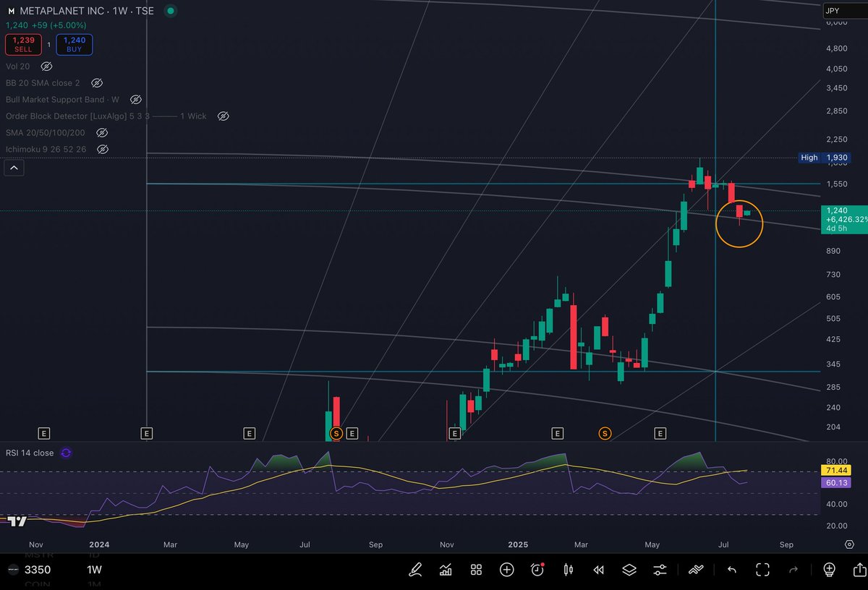Click the TradingView logo

[18, 521]
